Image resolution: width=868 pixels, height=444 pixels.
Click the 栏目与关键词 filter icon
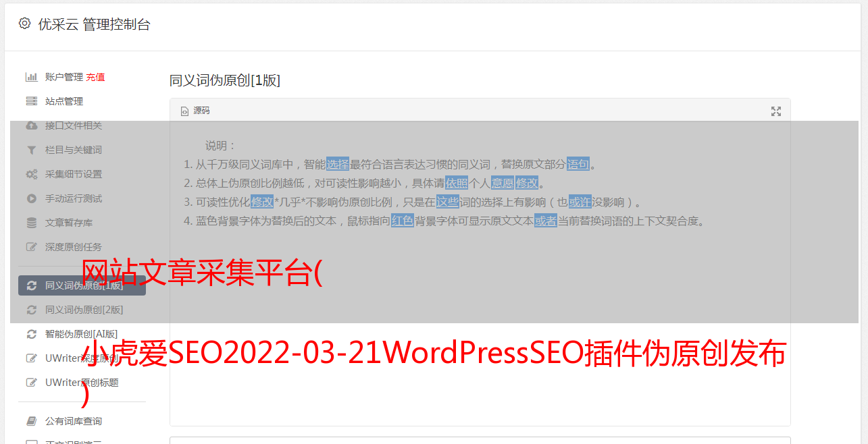31,150
